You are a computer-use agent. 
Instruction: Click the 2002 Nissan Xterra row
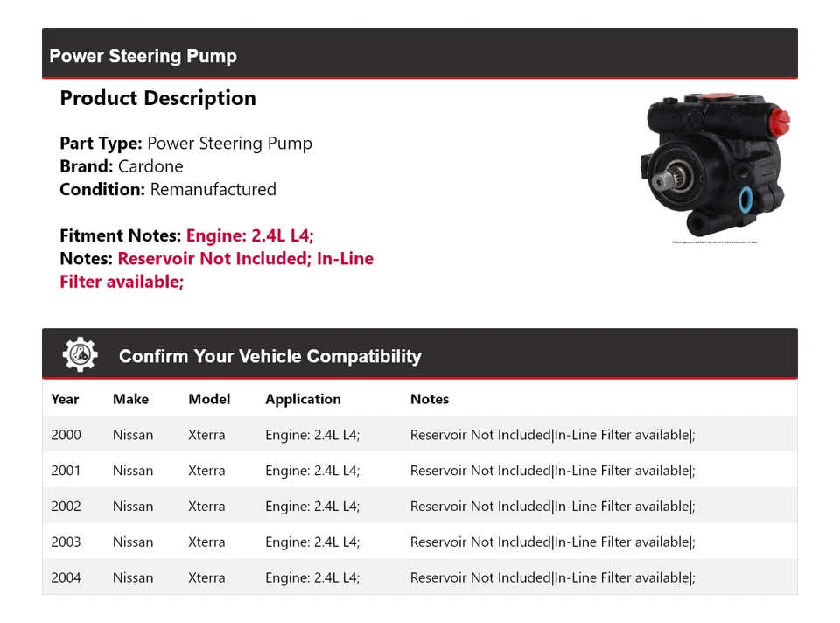(x=419, y=507)
